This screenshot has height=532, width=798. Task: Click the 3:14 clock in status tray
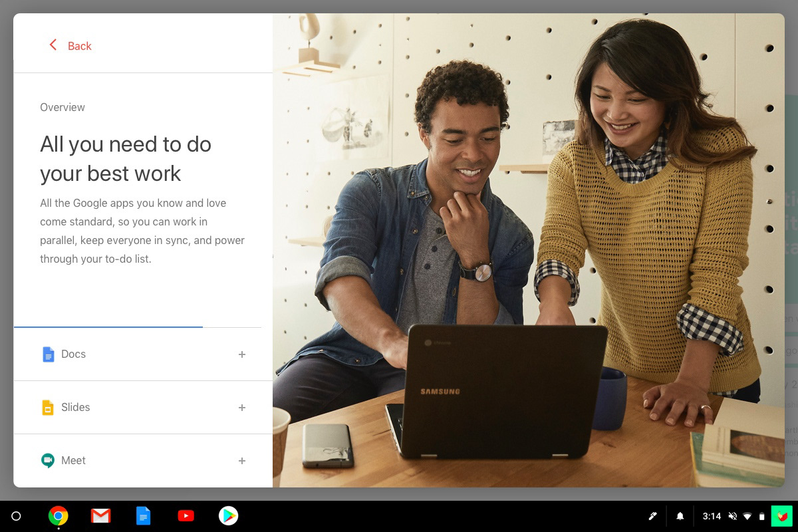pos(712,516)
